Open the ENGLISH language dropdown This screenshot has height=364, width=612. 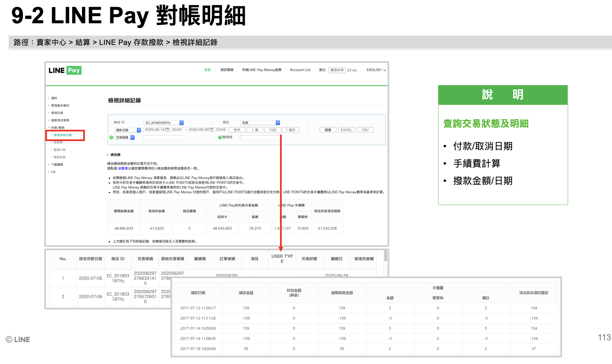(x=376, y=70)
